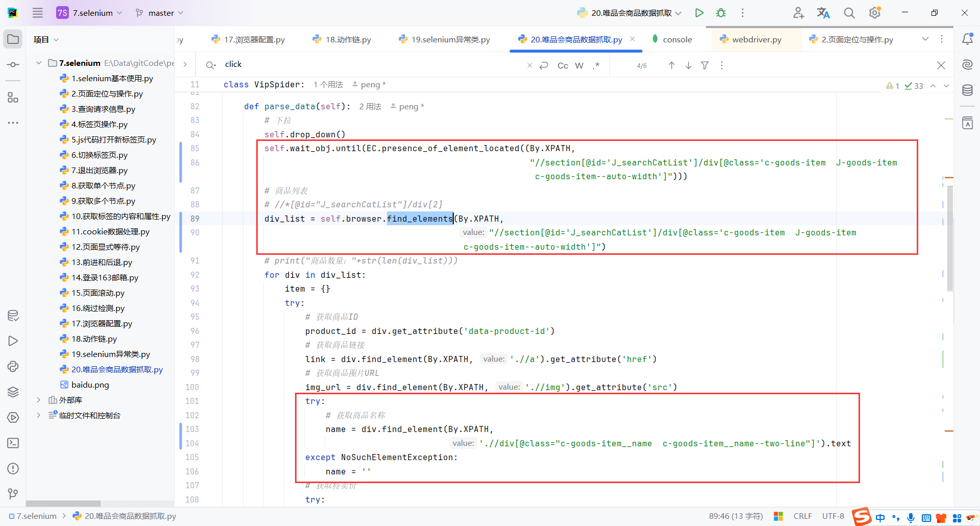Click the editor vertical scrollbar

(950, 238)
